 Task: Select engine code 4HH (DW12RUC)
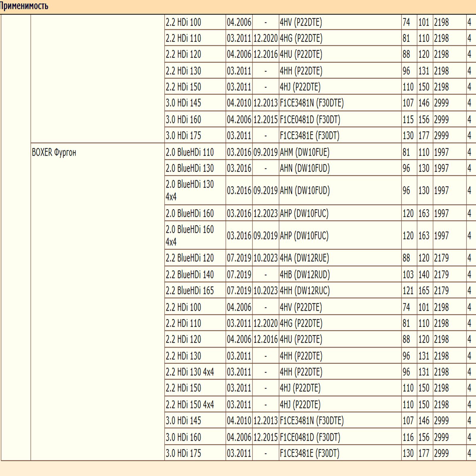(305, 291)
